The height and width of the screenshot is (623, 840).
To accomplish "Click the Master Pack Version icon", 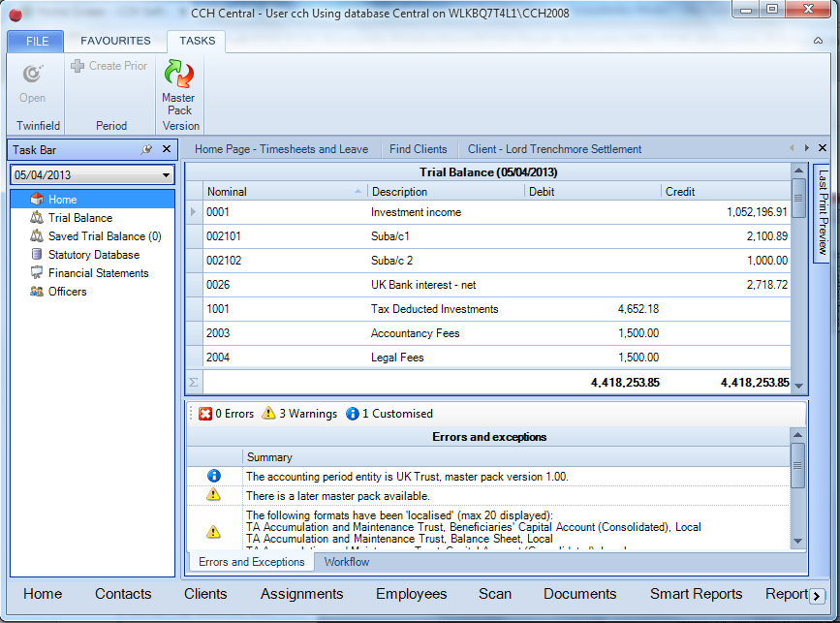I will [x=179, y=74].
